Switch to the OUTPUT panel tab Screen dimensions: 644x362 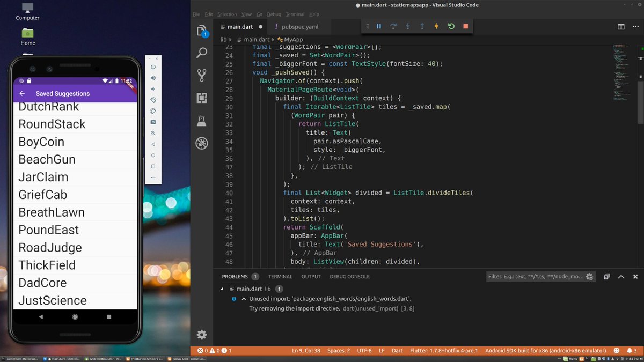click(x=311, y=277)
